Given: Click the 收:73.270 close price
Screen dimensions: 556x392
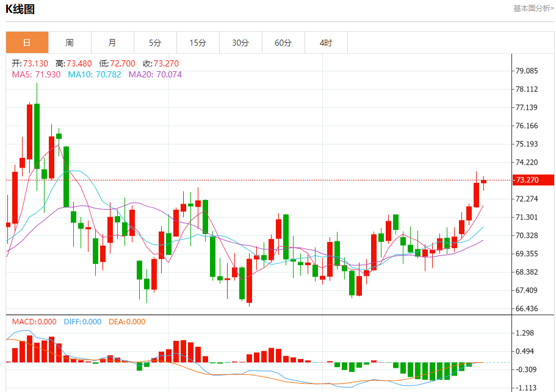Looking at the screenshot, I should [x=161, y=63].
